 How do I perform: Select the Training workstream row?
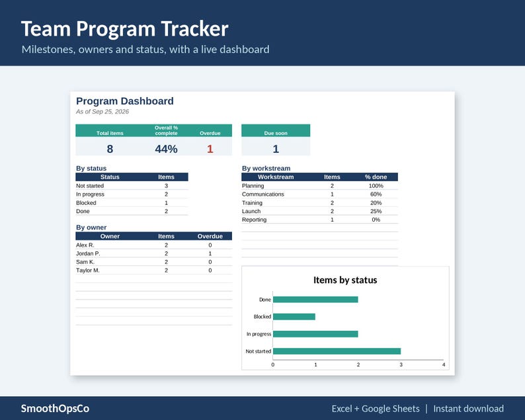click(x=320, y=202)
